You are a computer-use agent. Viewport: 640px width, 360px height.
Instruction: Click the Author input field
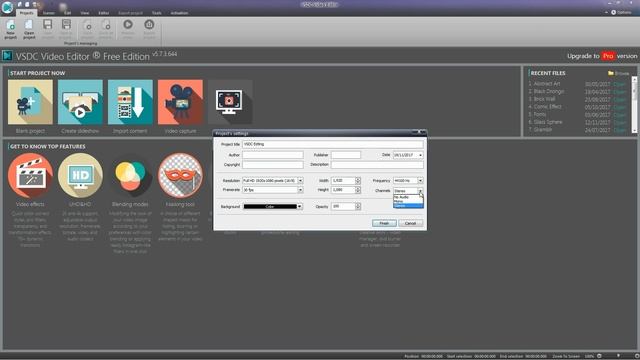[x=273, y=155]
